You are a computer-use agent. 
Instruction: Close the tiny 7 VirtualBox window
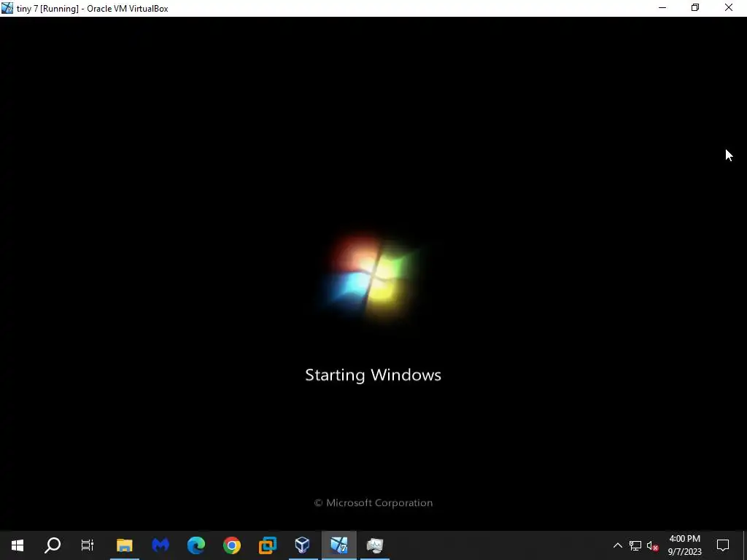pos(729,8)
